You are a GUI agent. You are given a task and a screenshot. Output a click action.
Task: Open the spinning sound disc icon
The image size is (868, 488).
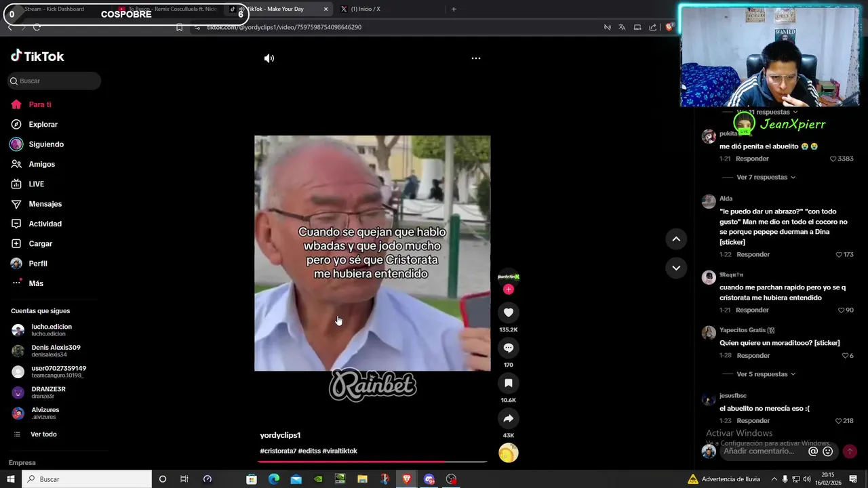coord(509,453)
